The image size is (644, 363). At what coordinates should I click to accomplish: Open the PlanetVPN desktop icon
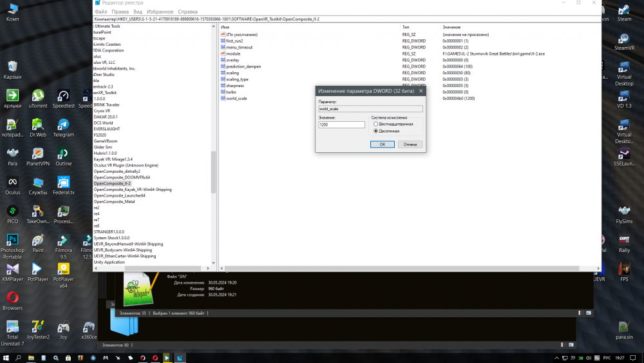point(38,157)
